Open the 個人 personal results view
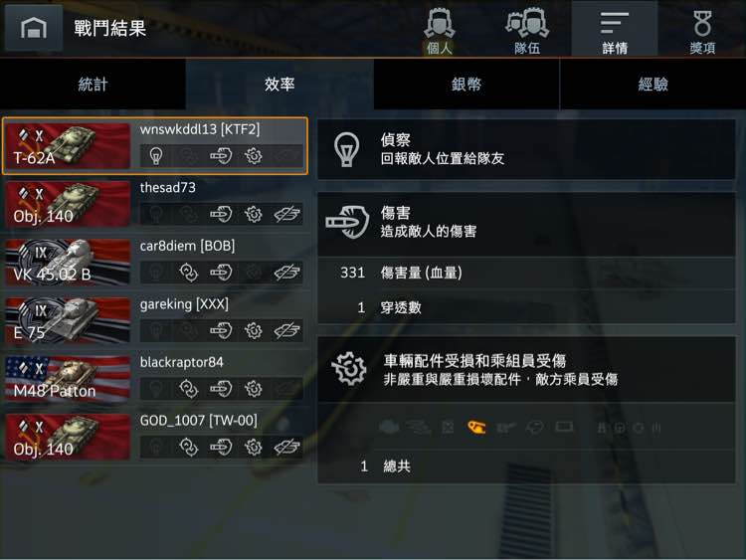Viewport: 746px width, 560px height. tap(440, 30)
